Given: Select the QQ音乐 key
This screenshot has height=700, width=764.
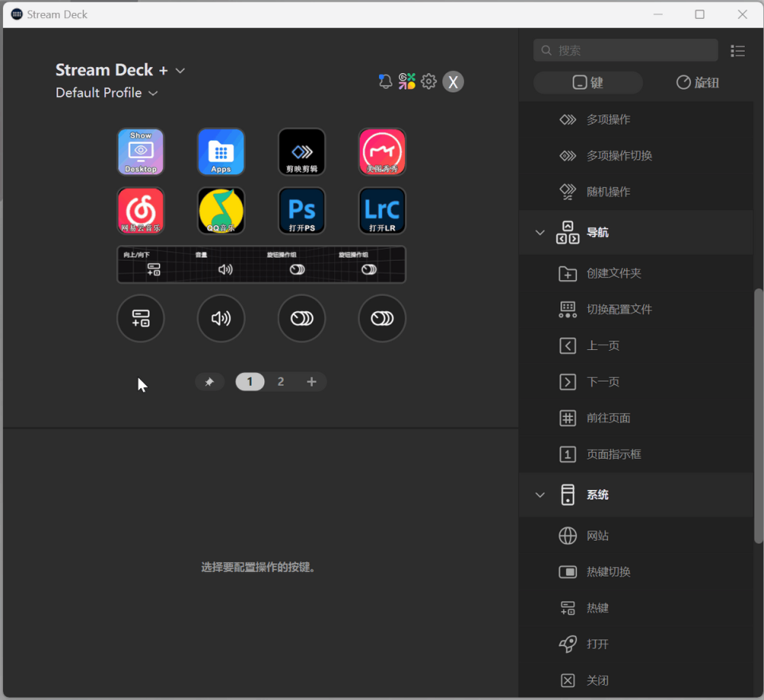Looking at the screenshot, I should click(220, 211).
